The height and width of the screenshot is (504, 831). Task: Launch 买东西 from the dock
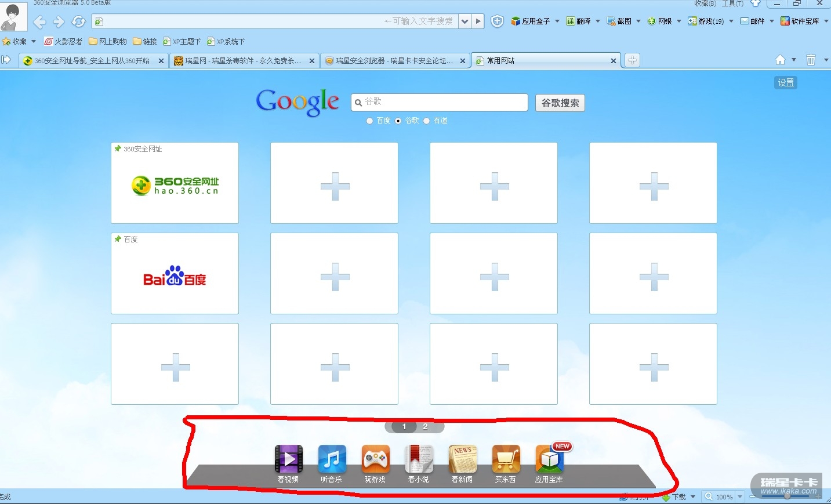click(x=506, y=464)
